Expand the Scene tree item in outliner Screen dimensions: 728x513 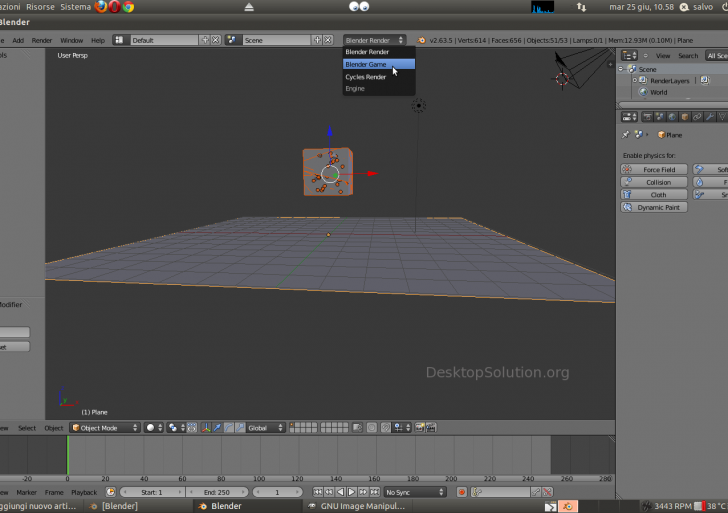click(622, 69)
